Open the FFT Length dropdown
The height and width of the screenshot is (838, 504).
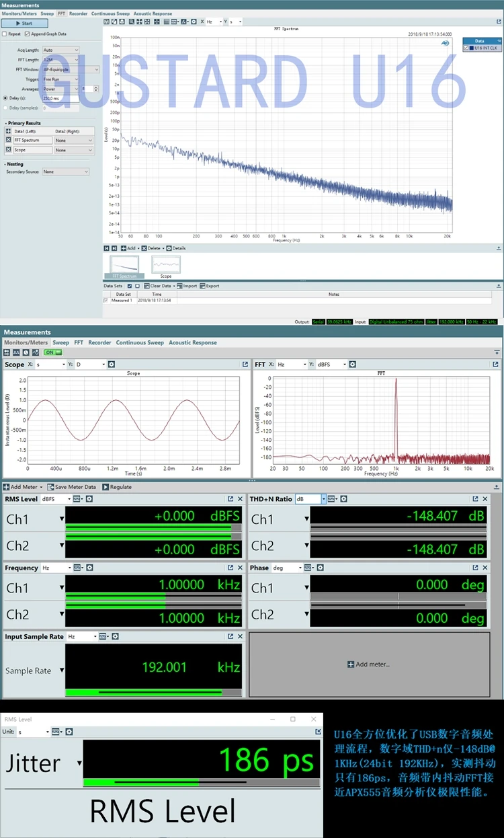60,59
